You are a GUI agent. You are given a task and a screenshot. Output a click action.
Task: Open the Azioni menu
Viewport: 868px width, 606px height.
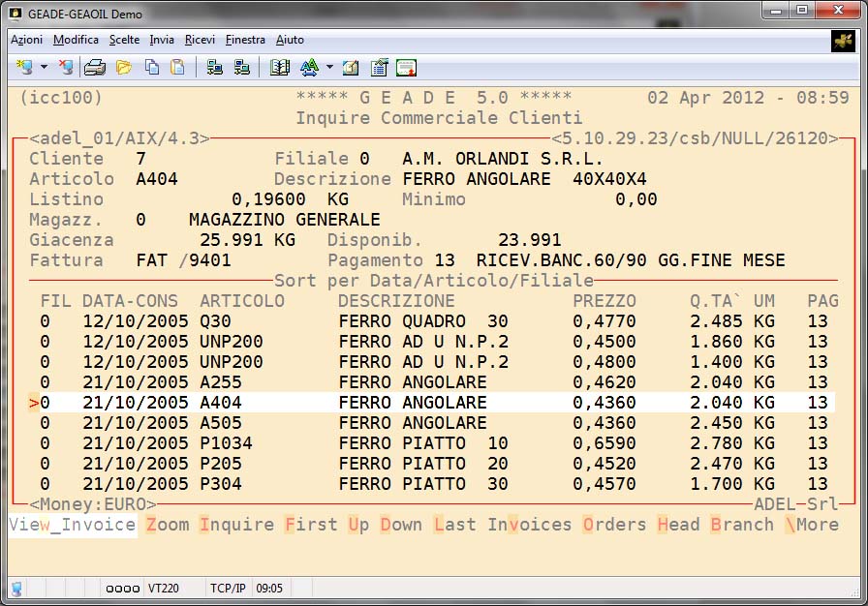pyautogui.click(x=26, y=40)
